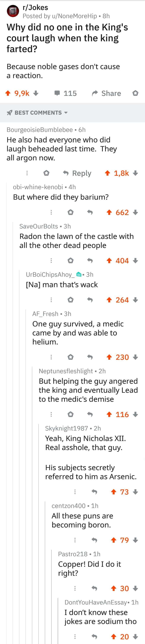Expand the BEST COMMENTS sort dropdown

point(66,113)
